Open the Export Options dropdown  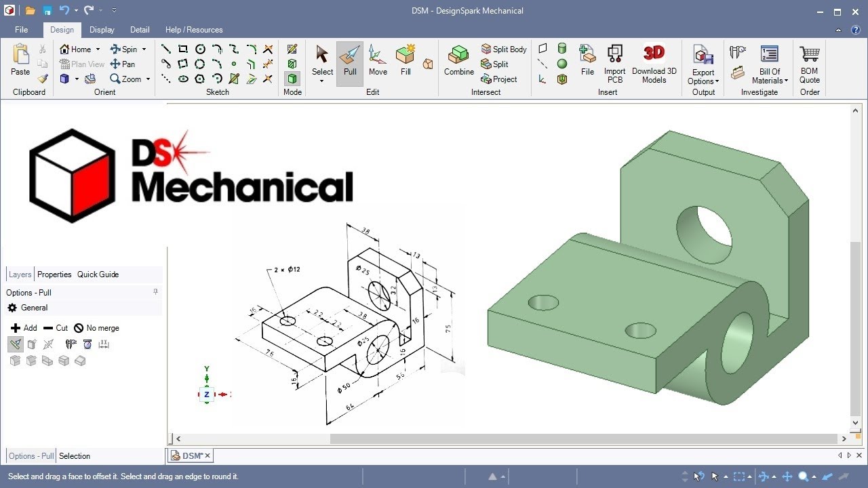click(x=703, y=77)
